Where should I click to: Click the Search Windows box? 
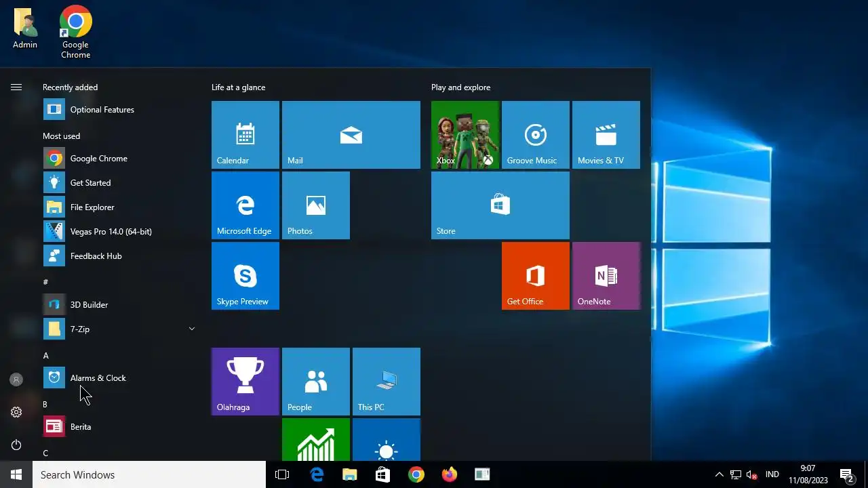[x=149, y=474]
